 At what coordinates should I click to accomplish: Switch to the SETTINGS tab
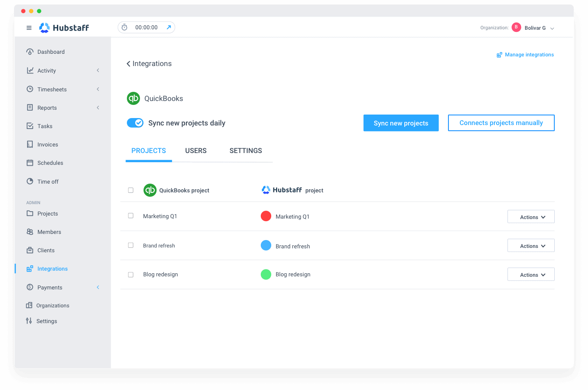(246, 151)
